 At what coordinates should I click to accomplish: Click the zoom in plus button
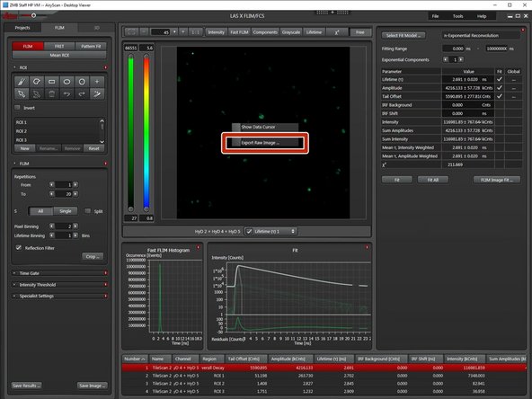click(183, 31)
